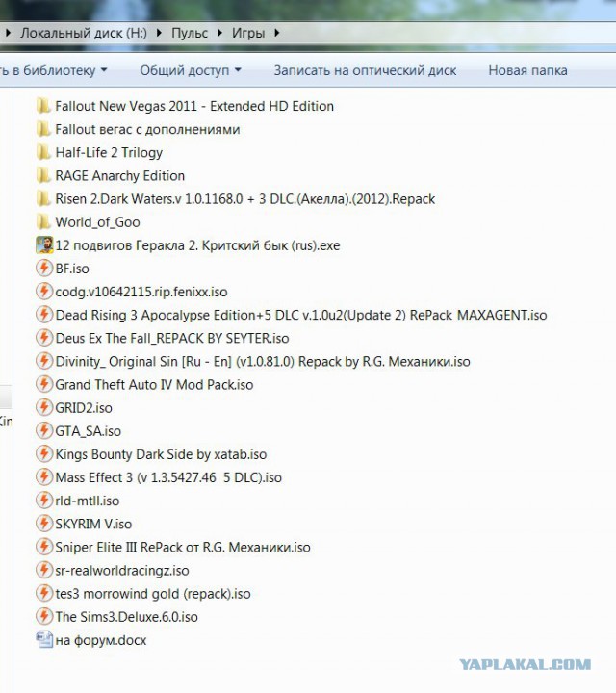
Task: Select codg.v10642115.rip.fenixx.iso file name
Action: [x=141, y=292]
